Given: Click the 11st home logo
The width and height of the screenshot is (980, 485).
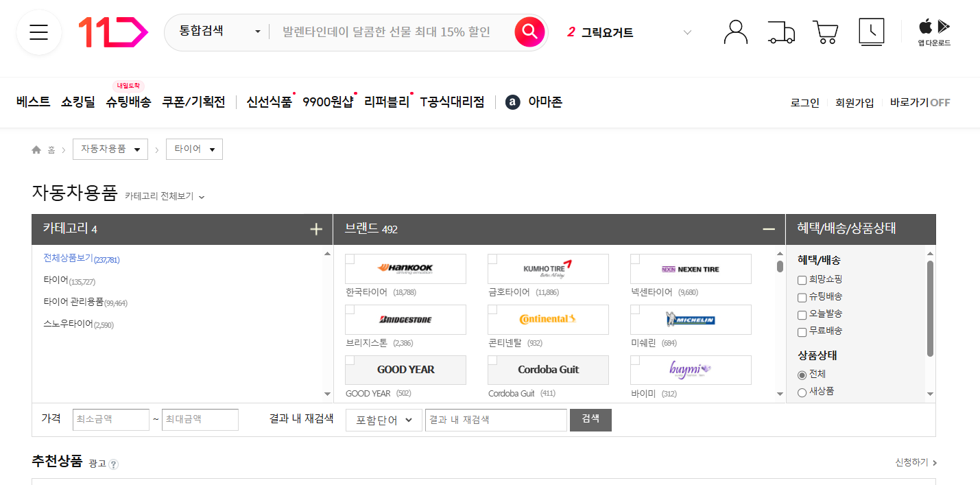Looking at the screenshot, I should pos(114,32).
